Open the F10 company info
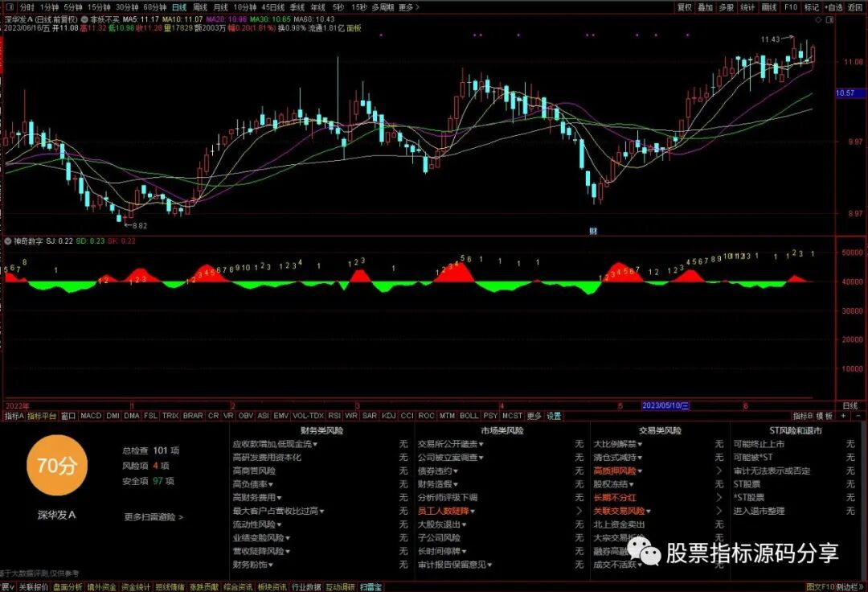The height and width of the screenshot is (592, 868). 791,7
